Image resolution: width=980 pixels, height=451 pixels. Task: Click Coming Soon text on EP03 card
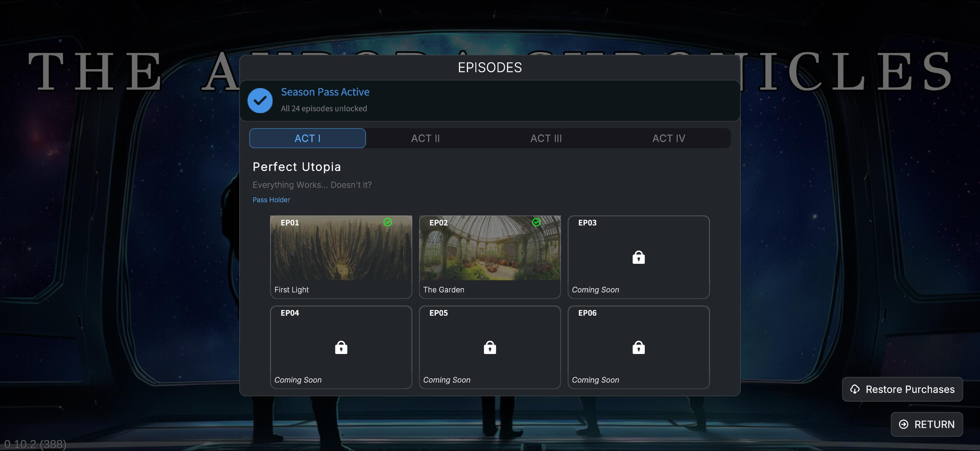pos(595,290)
